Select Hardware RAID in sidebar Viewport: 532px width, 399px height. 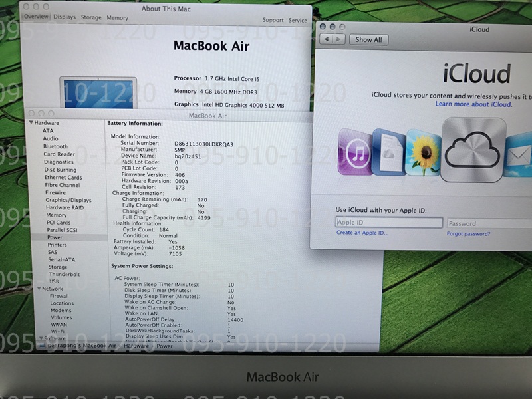point(65,207)
